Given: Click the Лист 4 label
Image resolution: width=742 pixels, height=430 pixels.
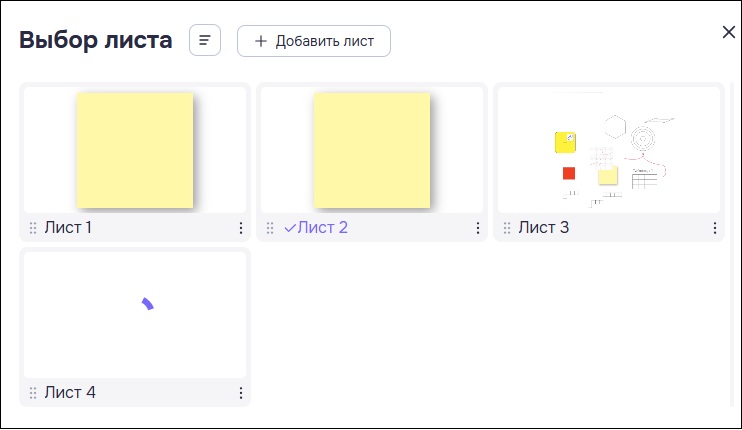Looking at the screenshot, I should click(70, 392).
